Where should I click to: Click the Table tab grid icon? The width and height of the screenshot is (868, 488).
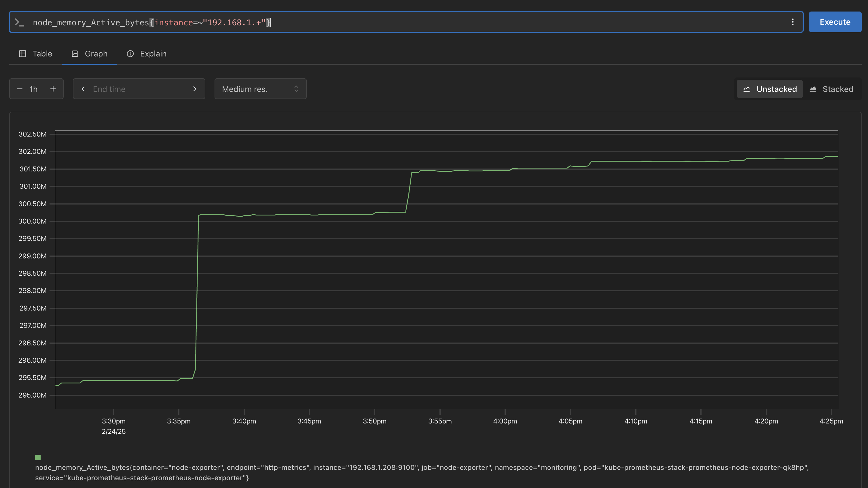tap(22, 54)
